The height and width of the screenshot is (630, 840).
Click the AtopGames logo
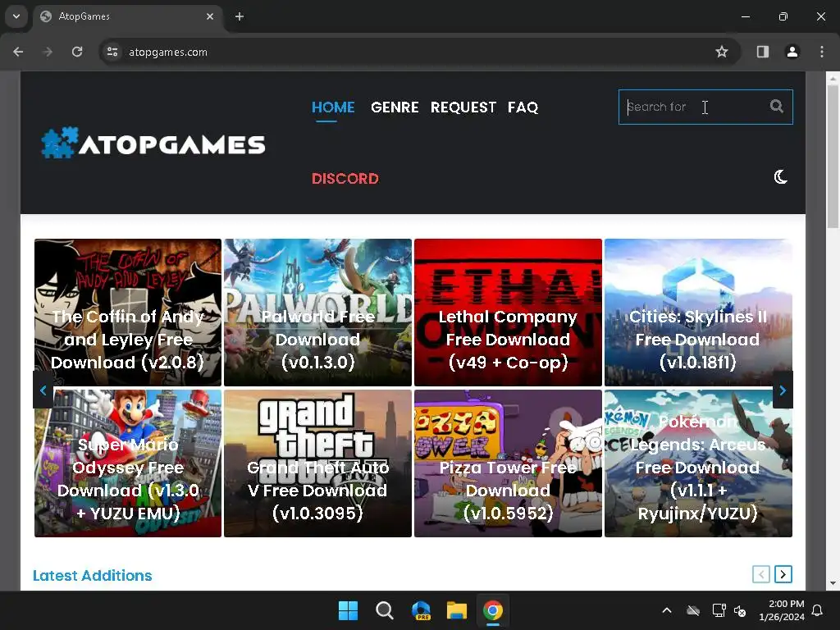tap(153, 143)
